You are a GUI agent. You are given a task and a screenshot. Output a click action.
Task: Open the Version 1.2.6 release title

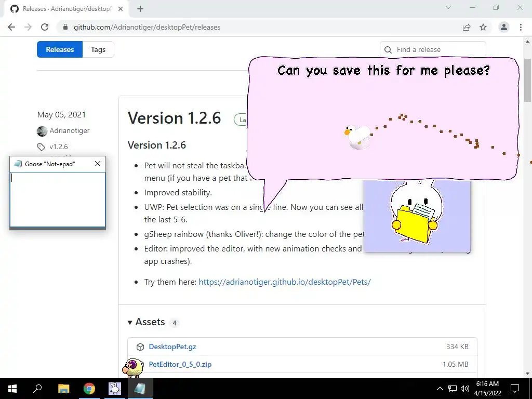(174, 118)
